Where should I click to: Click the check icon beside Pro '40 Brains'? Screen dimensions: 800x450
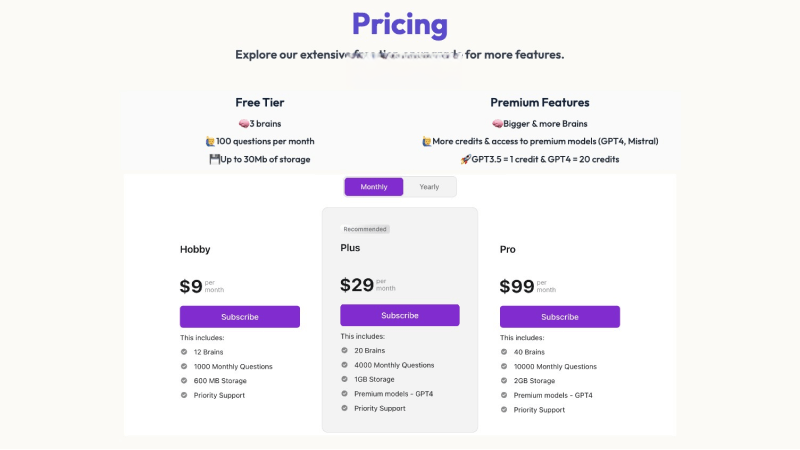504,352
